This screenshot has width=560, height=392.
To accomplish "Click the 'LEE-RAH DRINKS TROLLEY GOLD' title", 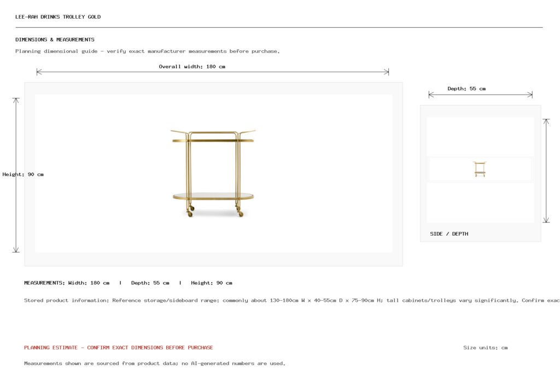I will pos(58,17).
